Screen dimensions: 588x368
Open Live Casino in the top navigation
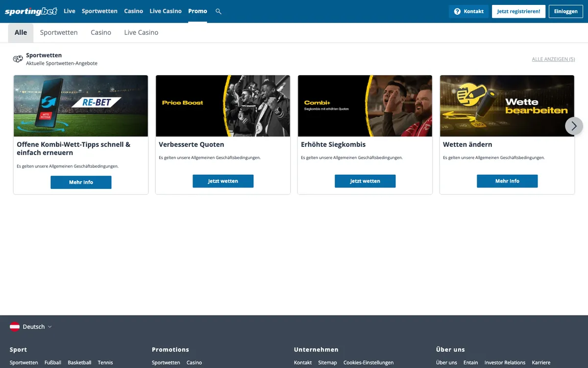(x=166, y=11)
